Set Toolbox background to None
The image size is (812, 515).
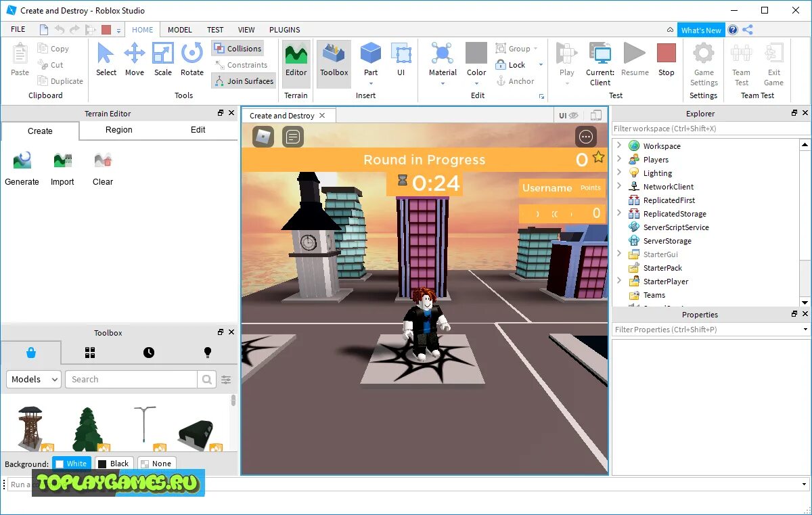coord(156,464)
